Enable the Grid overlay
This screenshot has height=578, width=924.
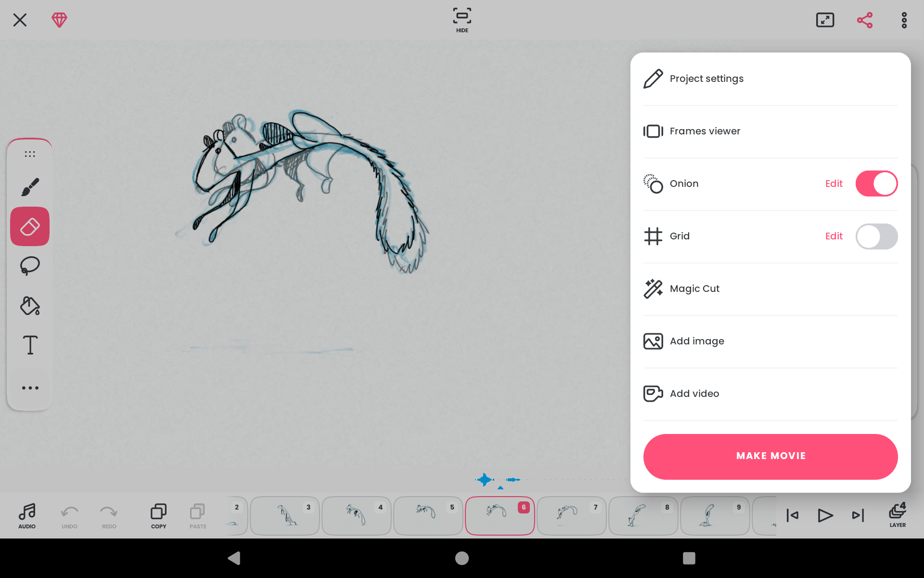point(876,236)
